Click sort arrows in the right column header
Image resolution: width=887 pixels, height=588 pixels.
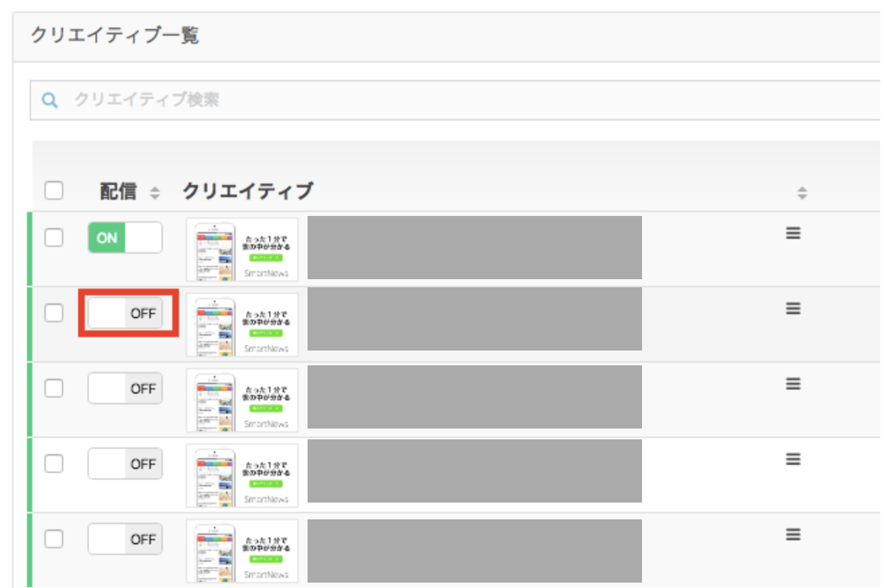(x=802, y=193)
